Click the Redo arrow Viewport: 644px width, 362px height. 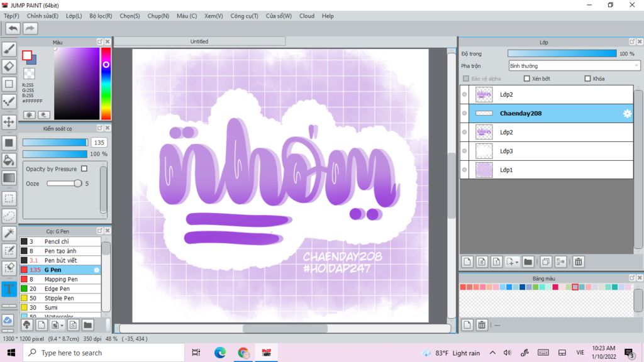pyautogui.click(x=30, y=28)
